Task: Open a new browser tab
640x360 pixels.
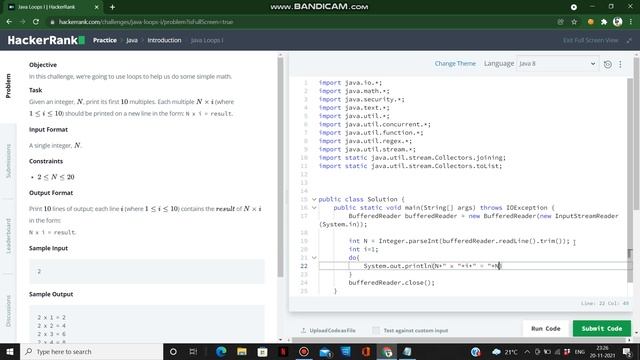Action: pyautogui.click(x=112, y=7)
